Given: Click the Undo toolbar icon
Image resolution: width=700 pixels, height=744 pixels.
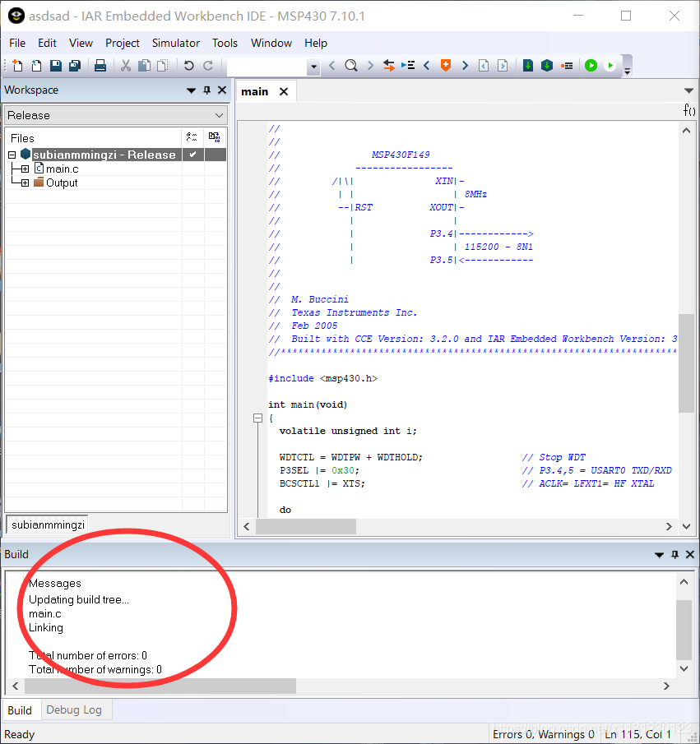Looking at the screenshot, I should pos(189,66).
